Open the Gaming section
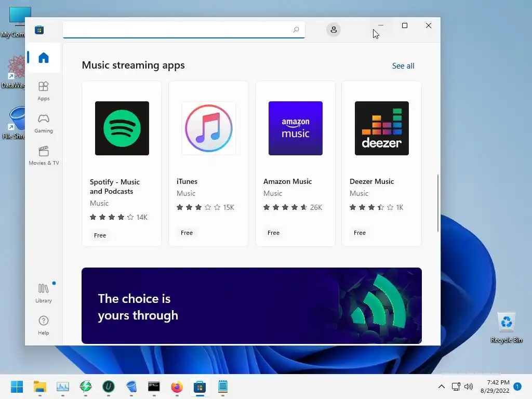This screenshot has height=399, width=532. [44, 123]
